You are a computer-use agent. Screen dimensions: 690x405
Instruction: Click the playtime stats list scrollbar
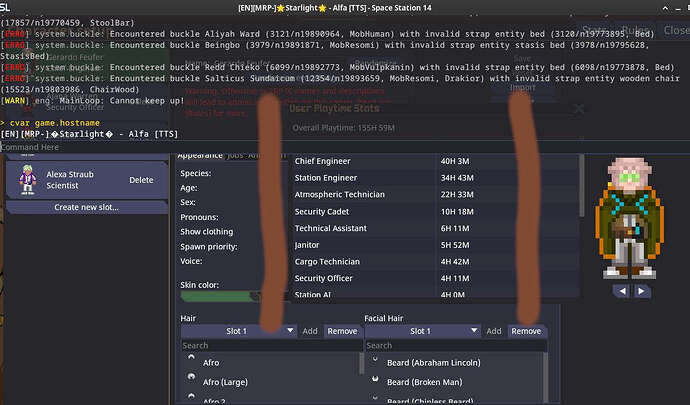pyautogui.click(x=582, y=186)
